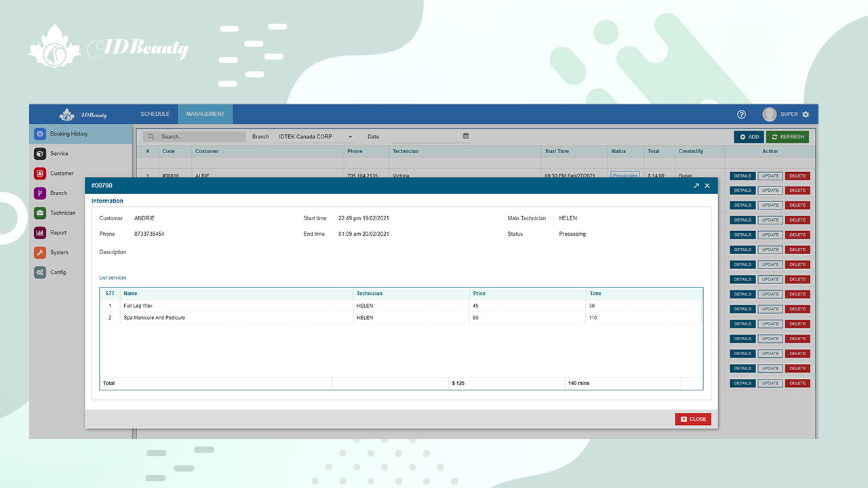Viewport: 868px width, 488px height.
Task: Click the green REFRESH button
Action: click(x=787, y=137)
